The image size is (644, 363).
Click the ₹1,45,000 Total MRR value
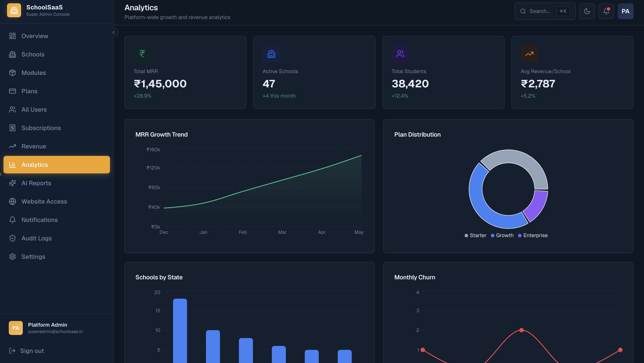[x=160, y=84]
